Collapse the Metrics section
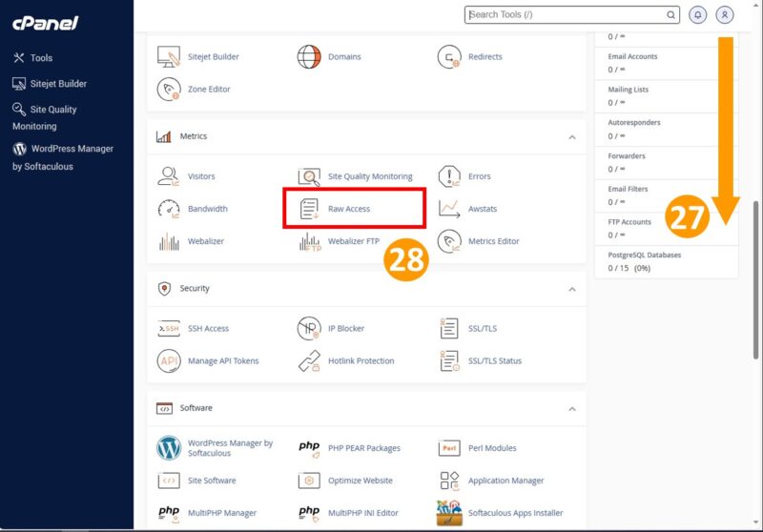 coord(572,137)
